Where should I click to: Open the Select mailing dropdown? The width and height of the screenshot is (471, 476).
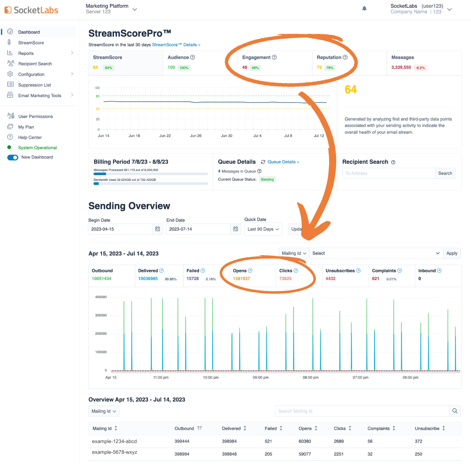[376, 253]
